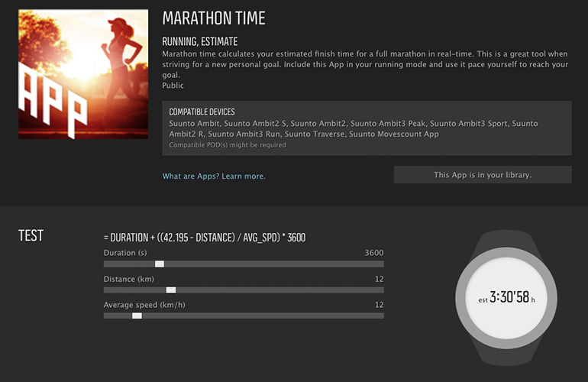Click the 'MARATHON TIME' title
The image size is (588, 382).
(x=214, y=18)
